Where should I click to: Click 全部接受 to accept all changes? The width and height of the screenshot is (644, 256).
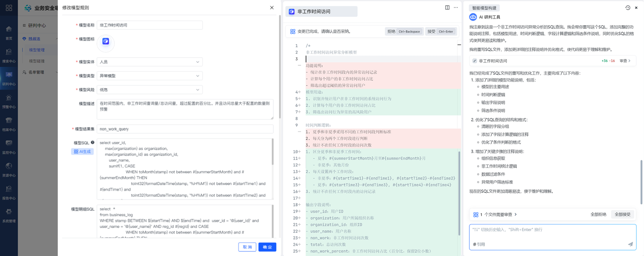pos(622,214)
